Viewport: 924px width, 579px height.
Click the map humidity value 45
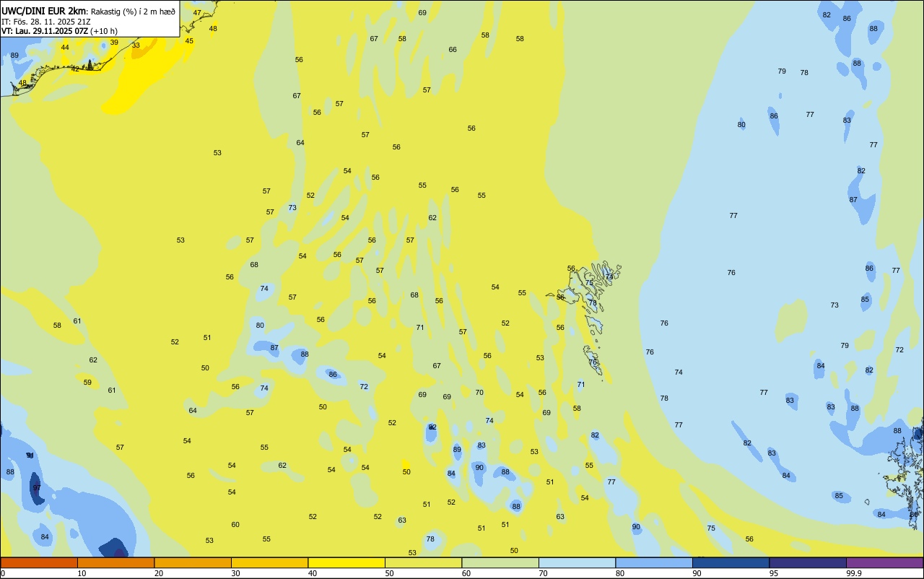point(189,40)
